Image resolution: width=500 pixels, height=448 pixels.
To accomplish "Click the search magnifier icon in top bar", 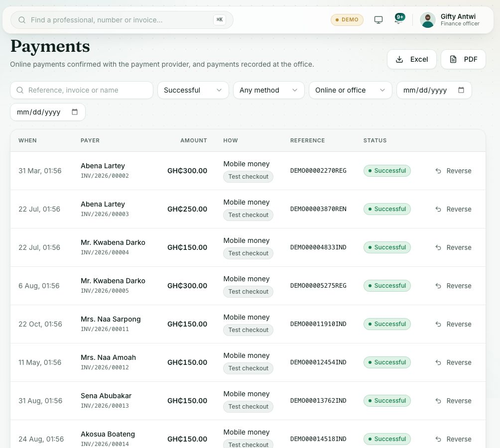I will point(22,20).
